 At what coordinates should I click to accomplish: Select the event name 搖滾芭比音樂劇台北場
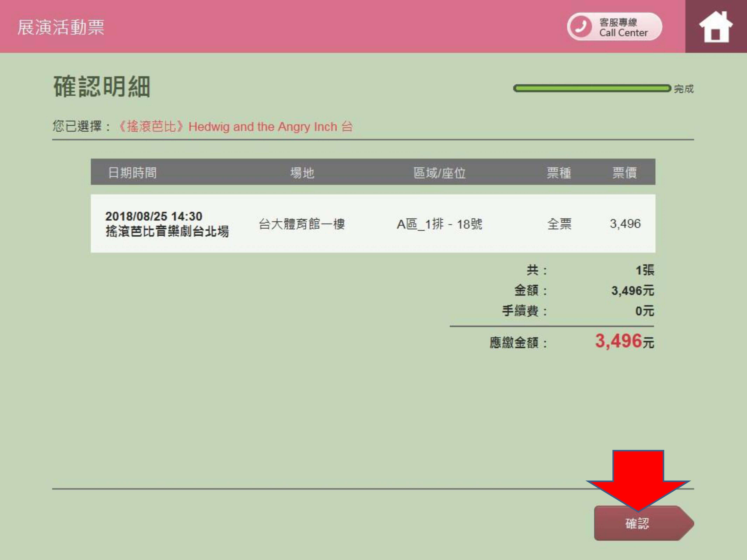click(x=167, y=231)
